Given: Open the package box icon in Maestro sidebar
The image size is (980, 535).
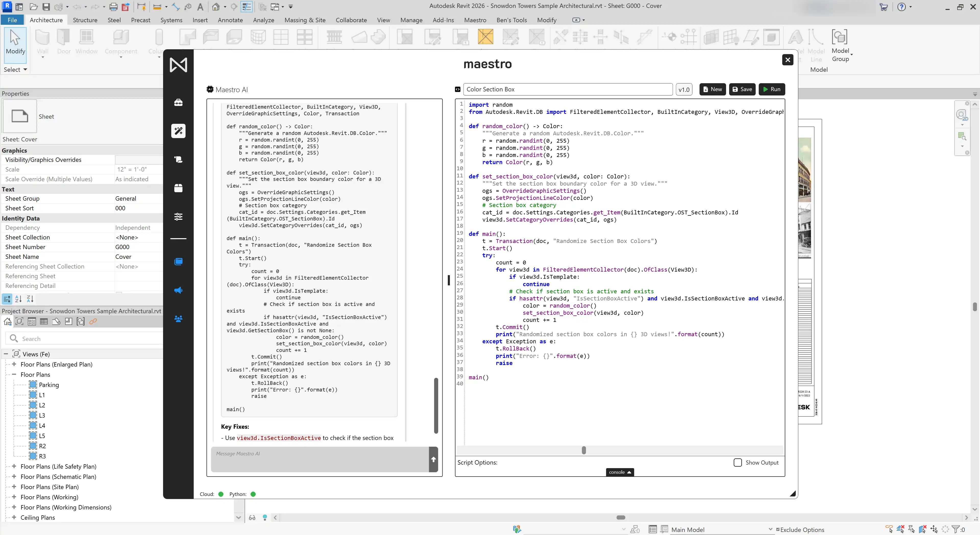Looking at the screenshot, I should [x=178, y=188].
